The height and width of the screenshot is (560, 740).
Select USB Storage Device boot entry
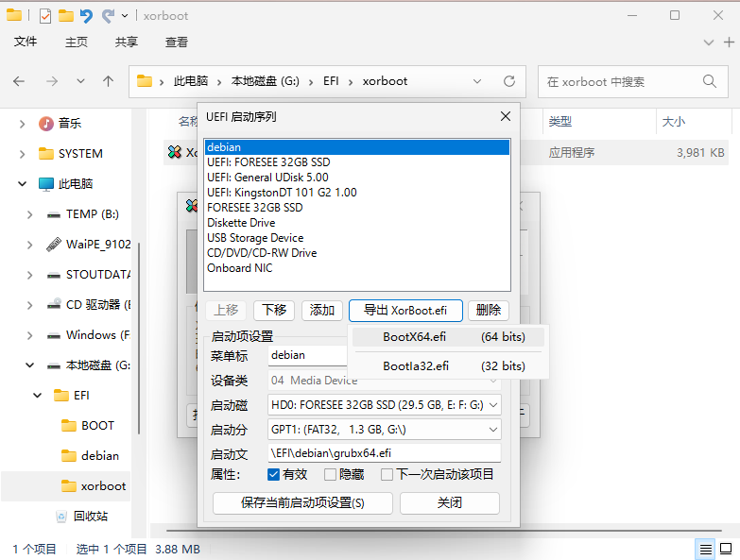point(357,238)
